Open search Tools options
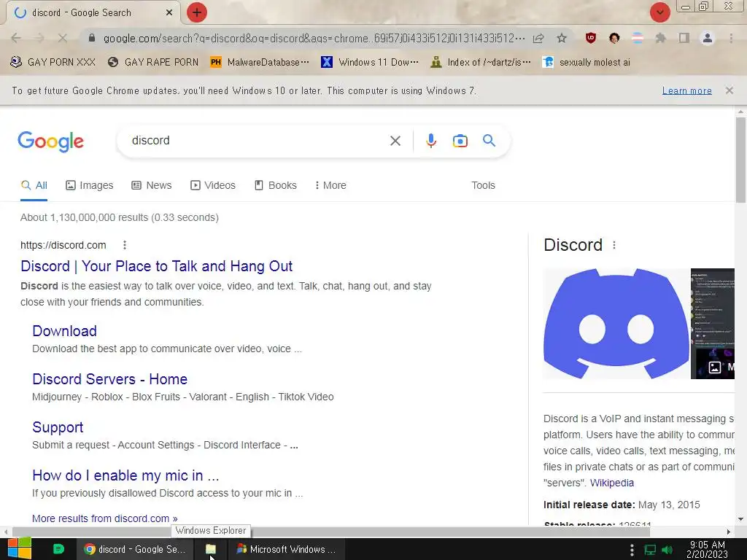Screen dimensions: 747x560 483,185
